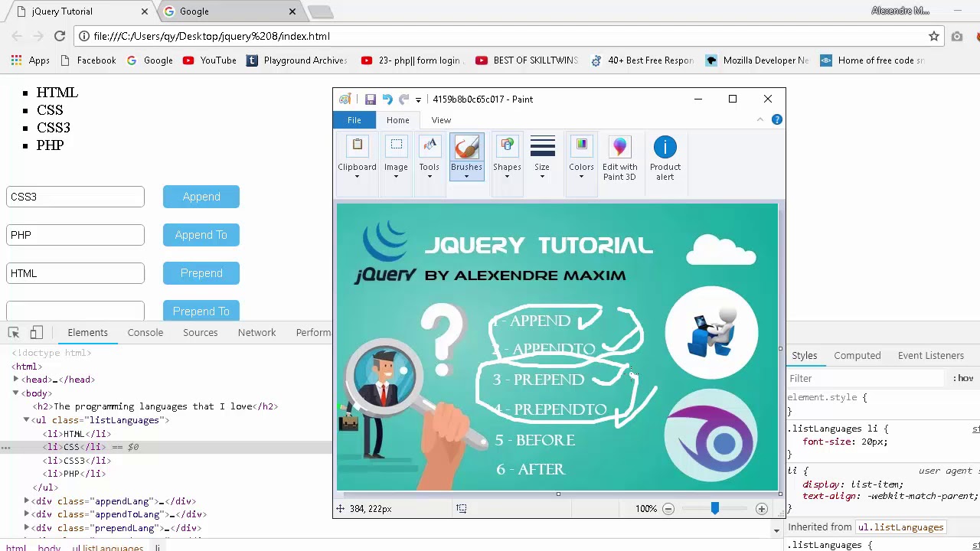This screenshot has width=980, height=551.
Task: Click the input field containing PHP
Action: [x=75, y=235]
